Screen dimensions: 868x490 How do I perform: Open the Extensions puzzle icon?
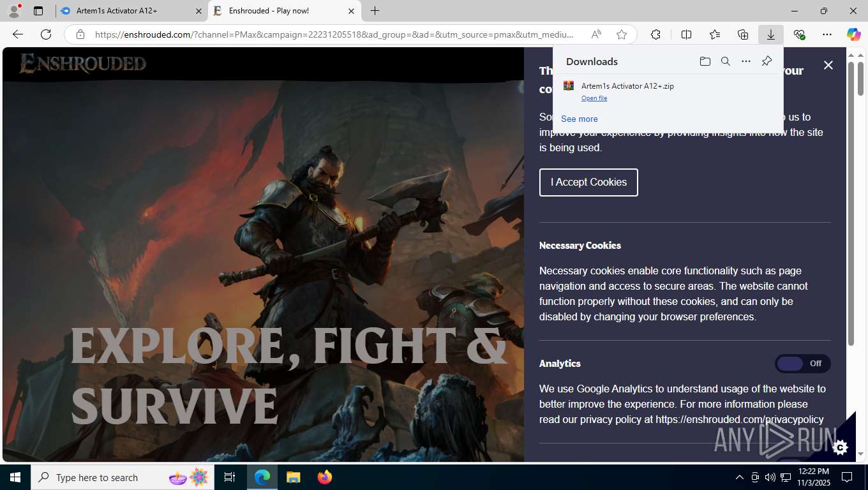pyautogui.click(x=655, y=34)
